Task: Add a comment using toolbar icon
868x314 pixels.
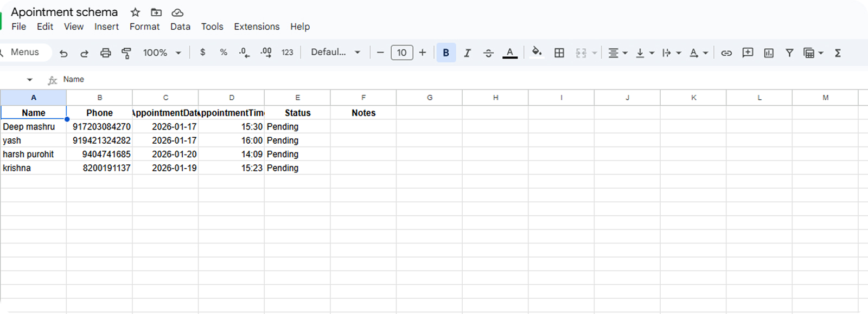Action: point(748,53)
